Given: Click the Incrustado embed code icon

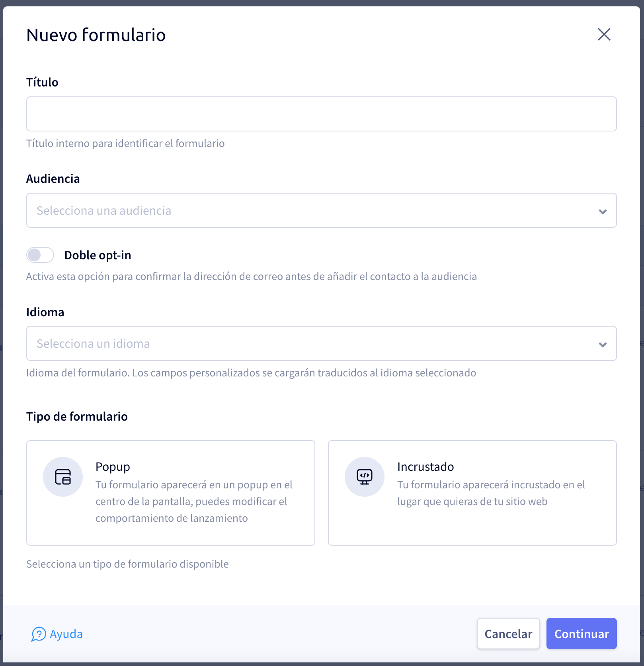Looking at the screenshot, I should [364, 477].
